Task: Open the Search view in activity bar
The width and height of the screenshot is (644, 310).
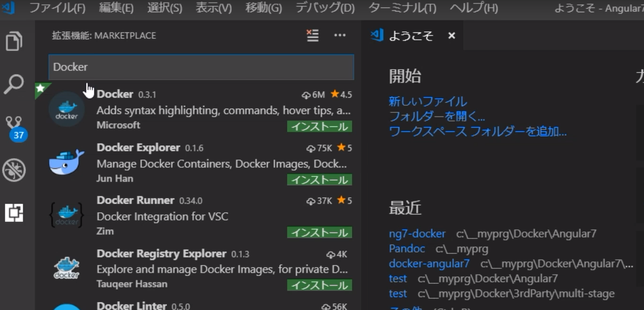Action: [x=14, y=85]
